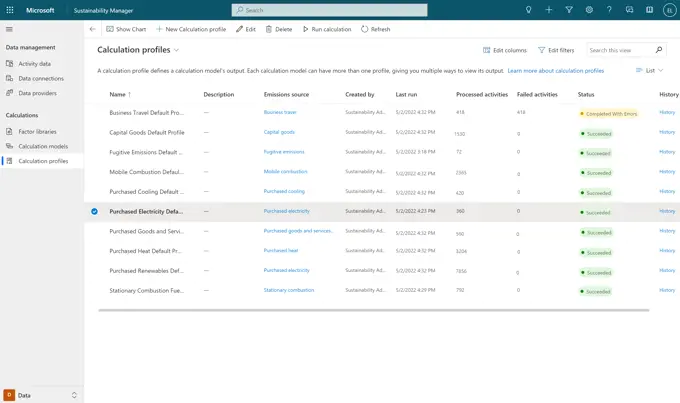Open the Business travel emissions source link

280,113
